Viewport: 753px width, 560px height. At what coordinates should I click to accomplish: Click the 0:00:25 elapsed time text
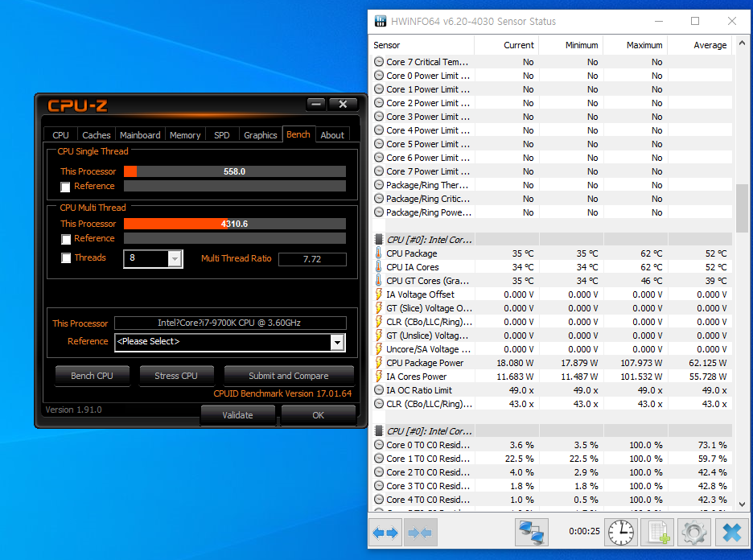coord(584,531)
